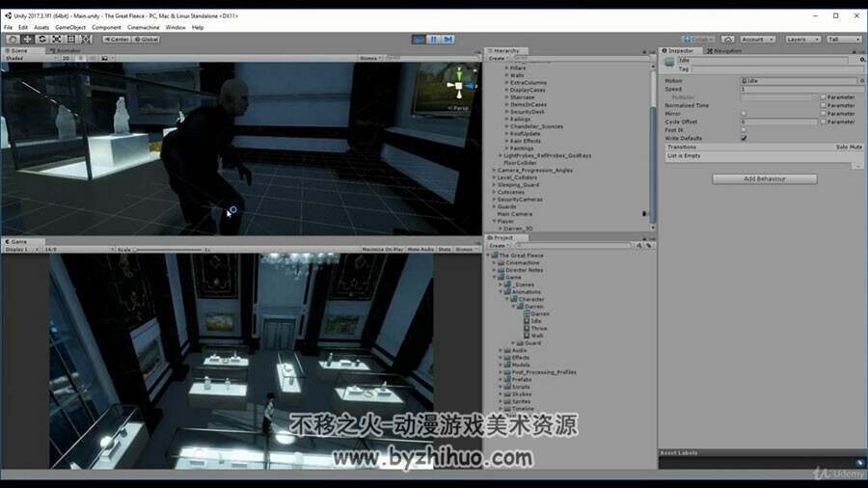The height and width of the screenshot is (488, 868).
Task: Open the Component menu
Action: pyautogui.click(x=106, y=27)
